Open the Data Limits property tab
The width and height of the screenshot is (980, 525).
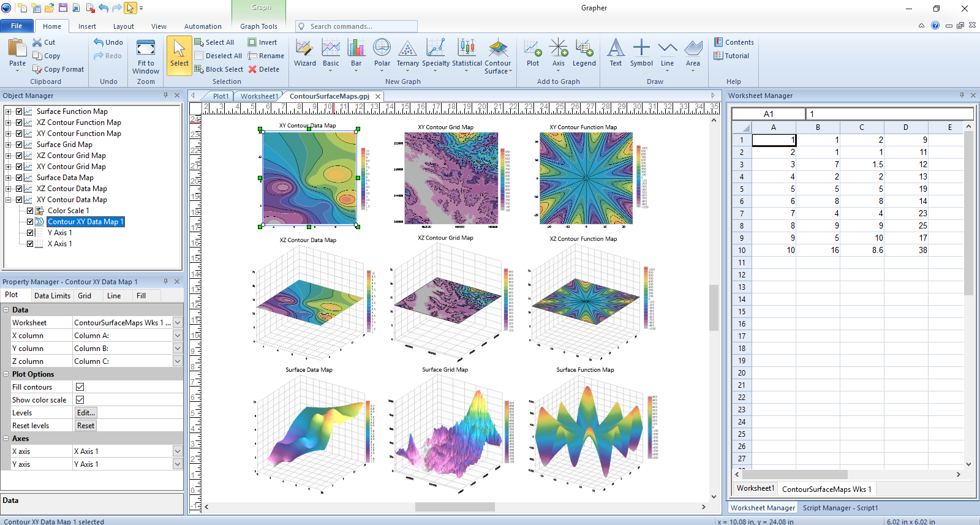click(52, 296)
